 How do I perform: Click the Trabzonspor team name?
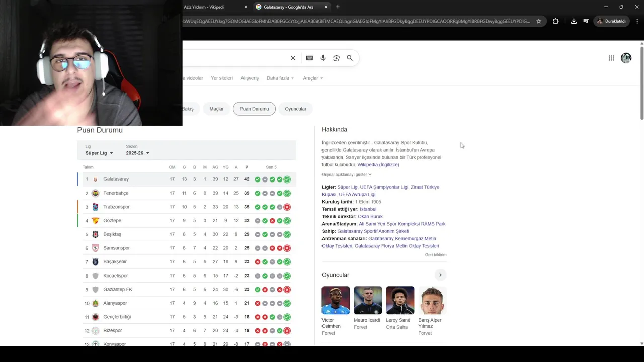point(116,207)
